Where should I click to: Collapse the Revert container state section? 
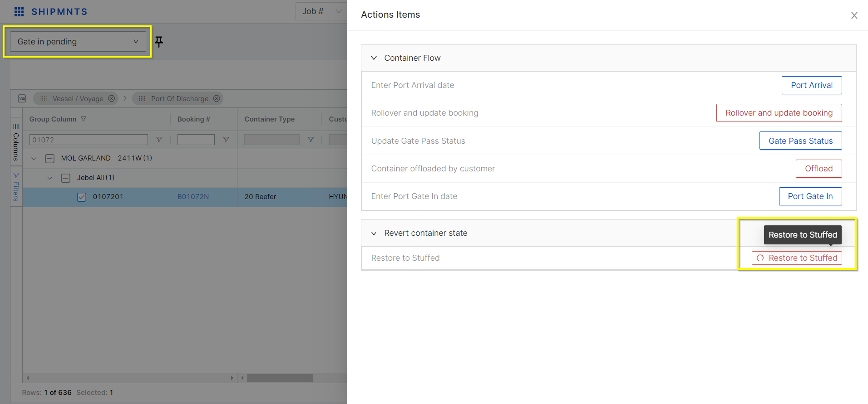tap(374, 233)
